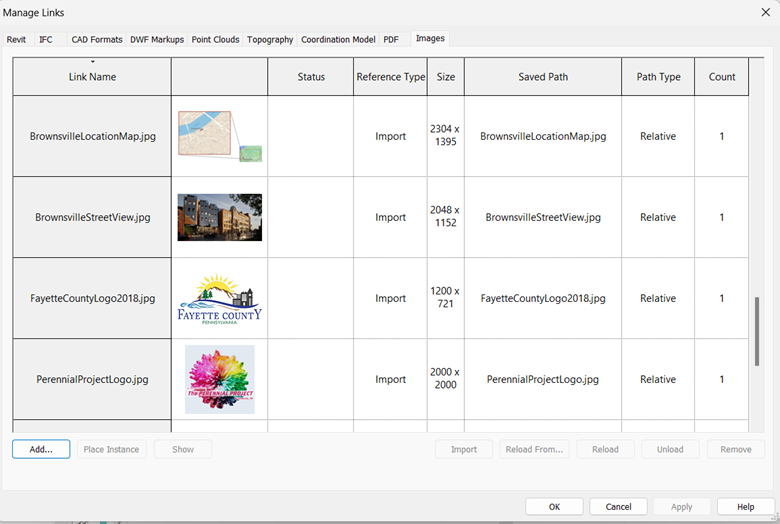Click the Reload button

(605, 449)
